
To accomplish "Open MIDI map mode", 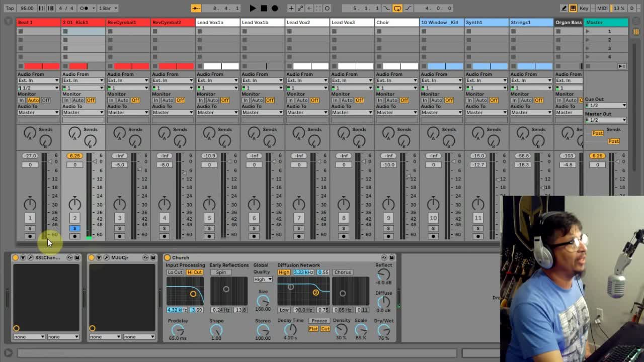I will (x=602, y=8).
